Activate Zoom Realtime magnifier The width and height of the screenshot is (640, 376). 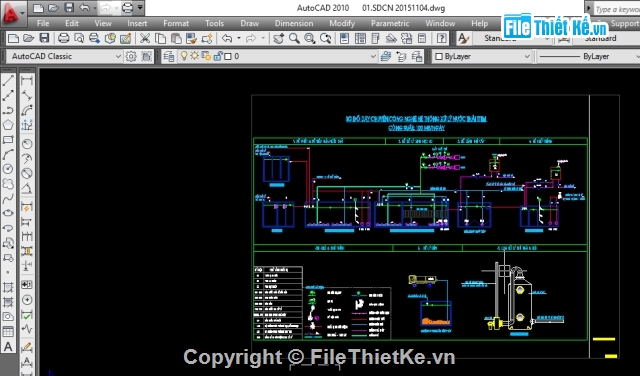pos(294,39)
